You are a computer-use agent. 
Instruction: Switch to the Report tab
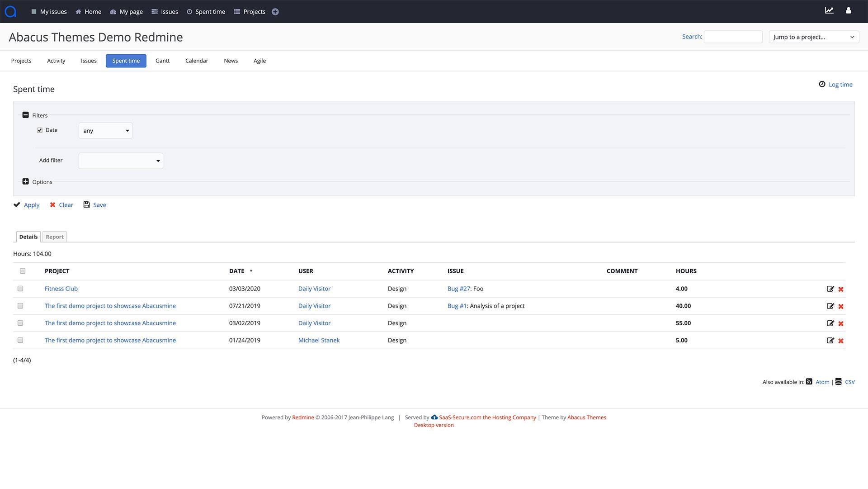(54, 237)
